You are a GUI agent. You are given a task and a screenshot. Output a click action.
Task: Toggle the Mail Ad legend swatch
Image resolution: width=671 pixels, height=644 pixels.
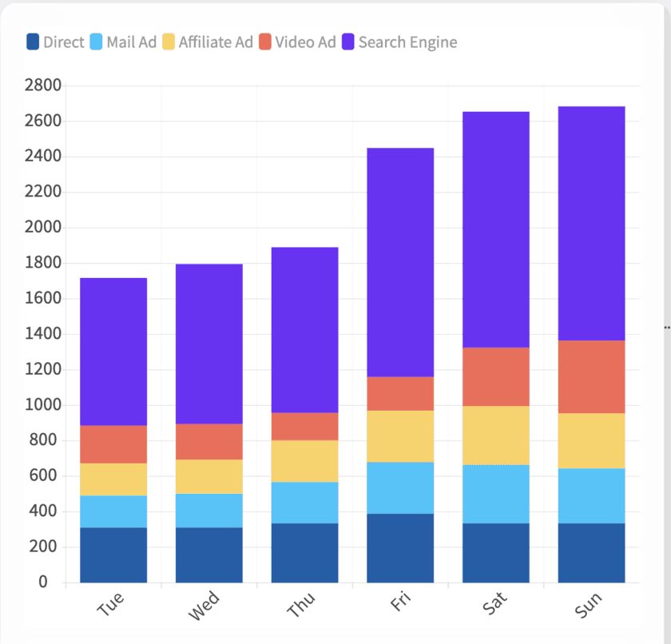97,42
